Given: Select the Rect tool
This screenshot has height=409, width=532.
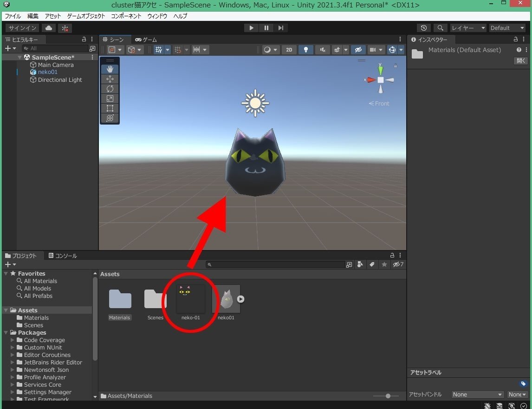Looking at the screenshot, I should 110,108.
